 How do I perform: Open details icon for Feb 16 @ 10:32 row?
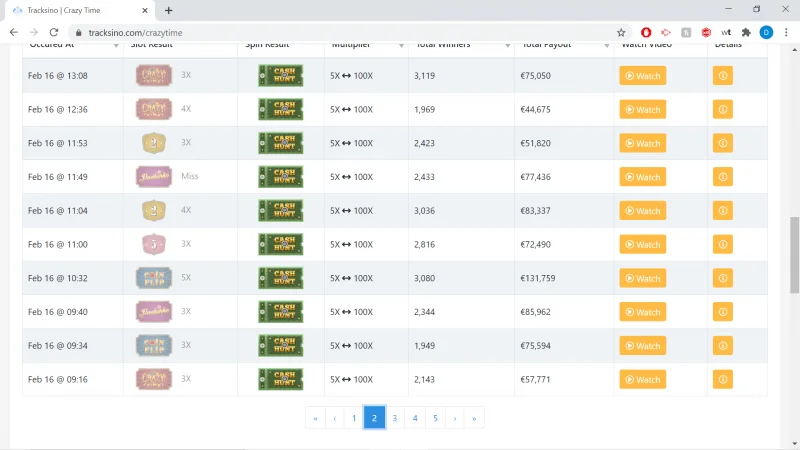click(722, 278)
